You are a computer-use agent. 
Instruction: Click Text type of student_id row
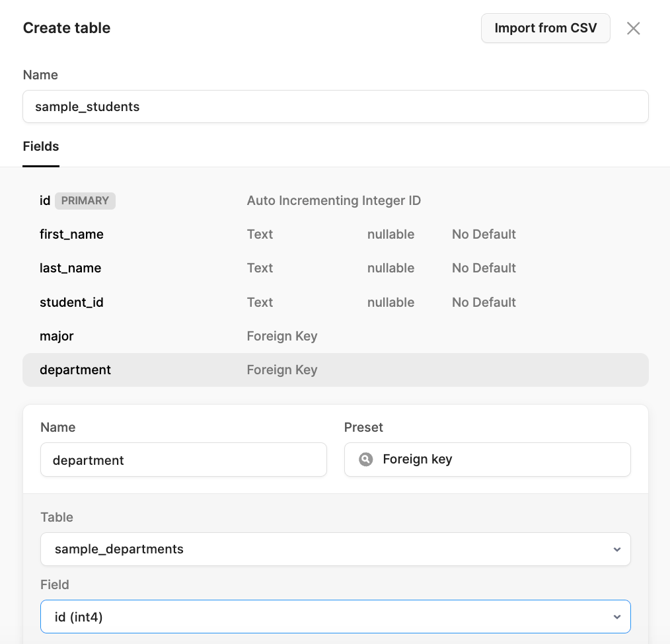260,302
